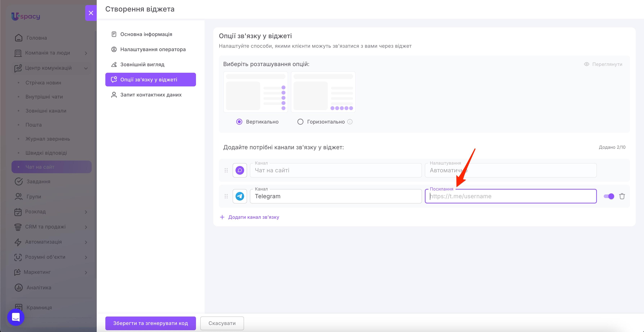Viewport: 644px width, 332px height.
Task: Click the Uspacy logo
Action: click(26, 17)
